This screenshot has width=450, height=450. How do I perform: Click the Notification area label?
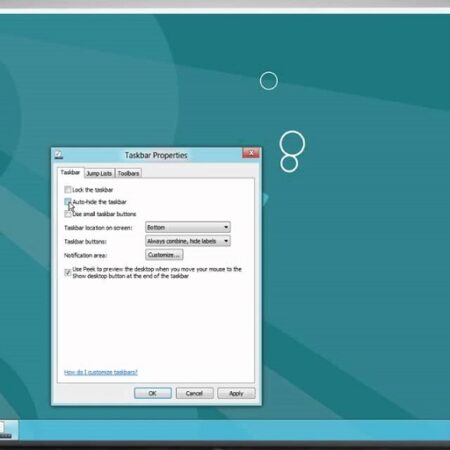tap(85, 255)
